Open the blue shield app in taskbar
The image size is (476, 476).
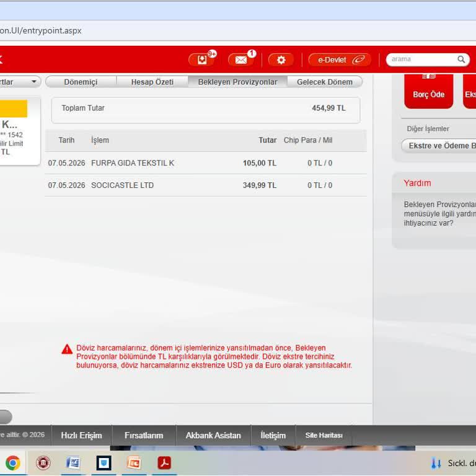click(x=104, y=463)
